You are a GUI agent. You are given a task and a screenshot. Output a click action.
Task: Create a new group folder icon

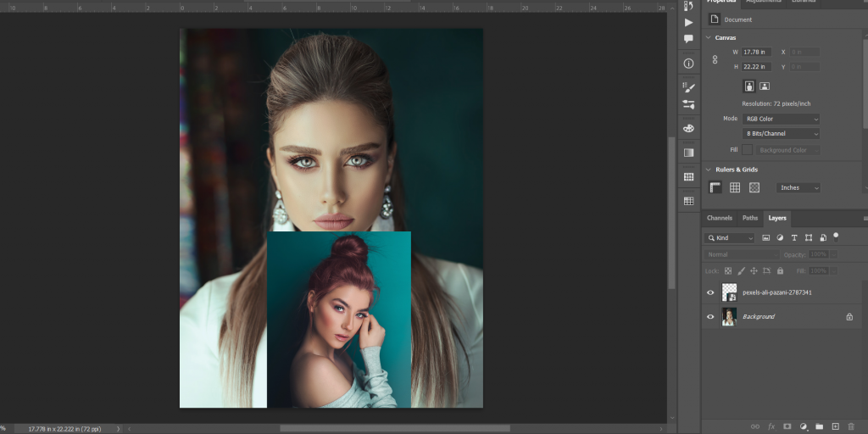tap(820, 427)
